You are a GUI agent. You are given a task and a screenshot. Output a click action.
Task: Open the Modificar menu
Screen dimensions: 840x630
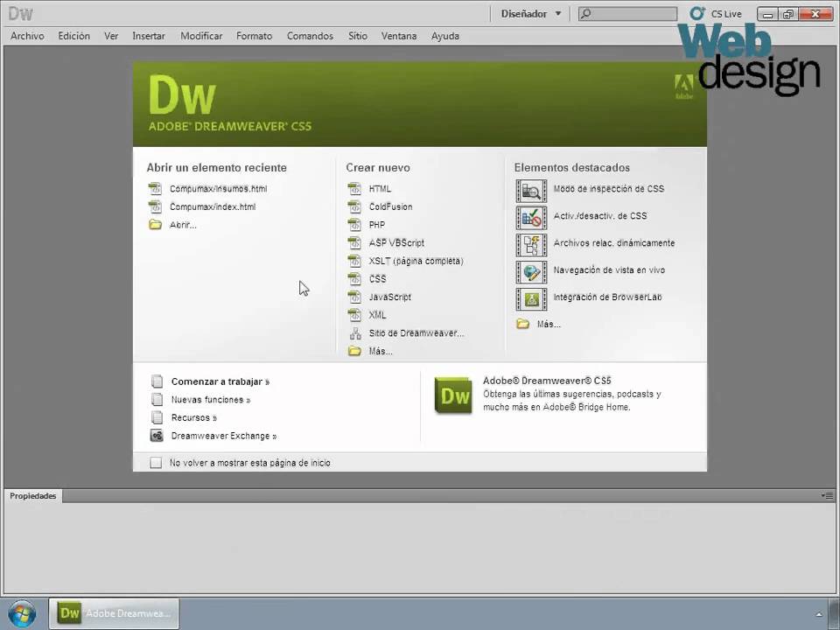tap(201, 36)
